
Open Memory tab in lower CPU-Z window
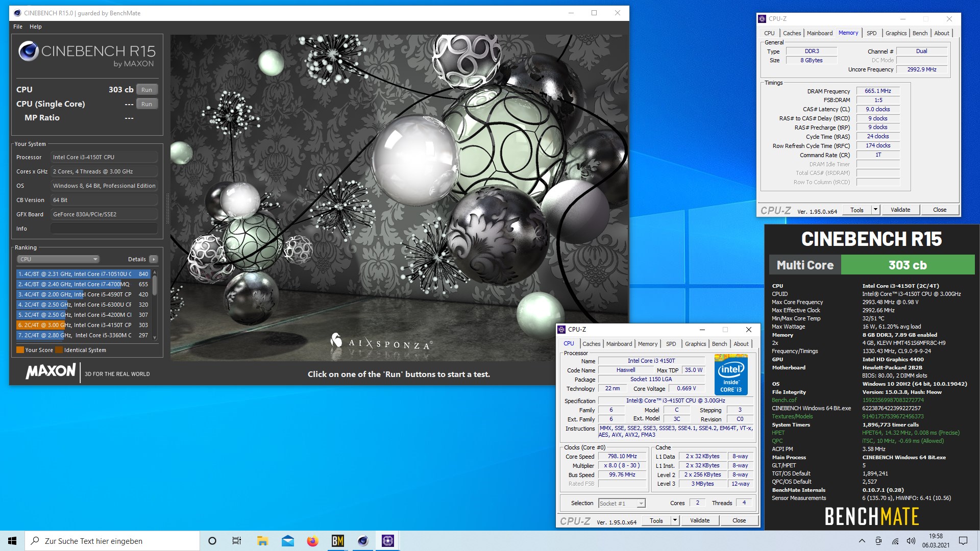coord(648,344)
